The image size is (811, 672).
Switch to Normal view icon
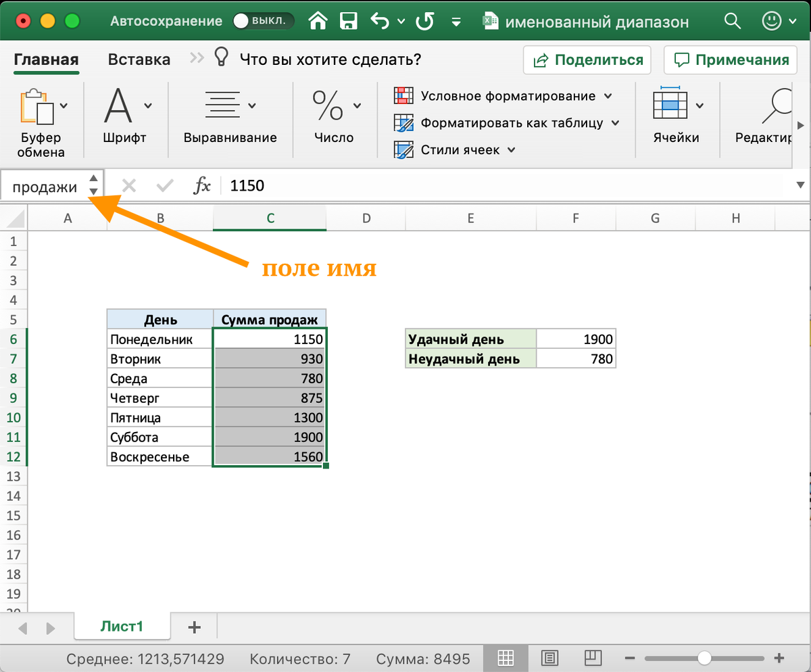coord(504,657)
